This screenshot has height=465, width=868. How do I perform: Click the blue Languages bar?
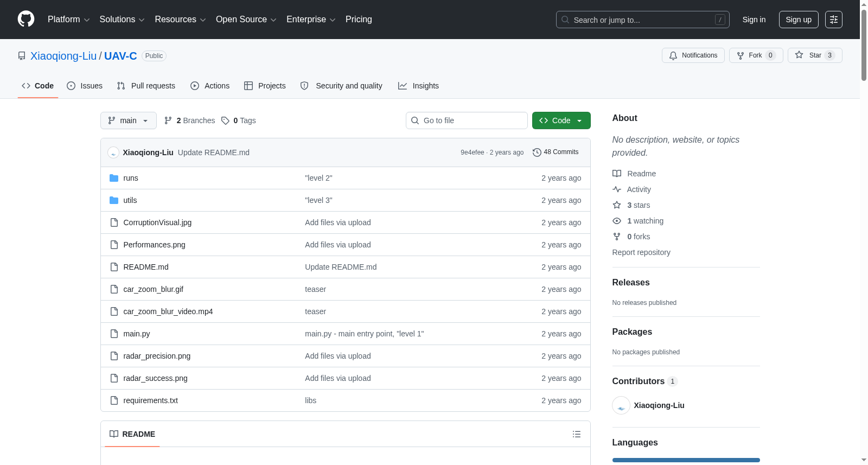(x=686, y=460)
